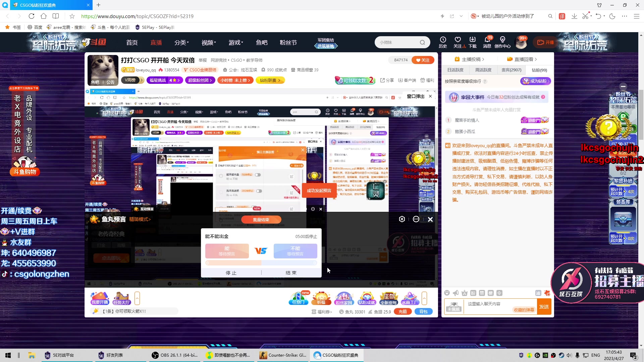Open the 钻粉成就 activity icon
Image resolution: width=644 pixels, height=362 pixels.
point(367,298)
